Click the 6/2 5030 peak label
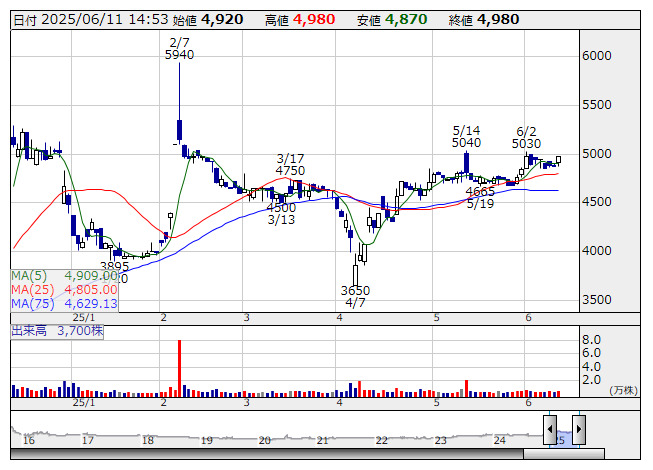 point(526,138)
